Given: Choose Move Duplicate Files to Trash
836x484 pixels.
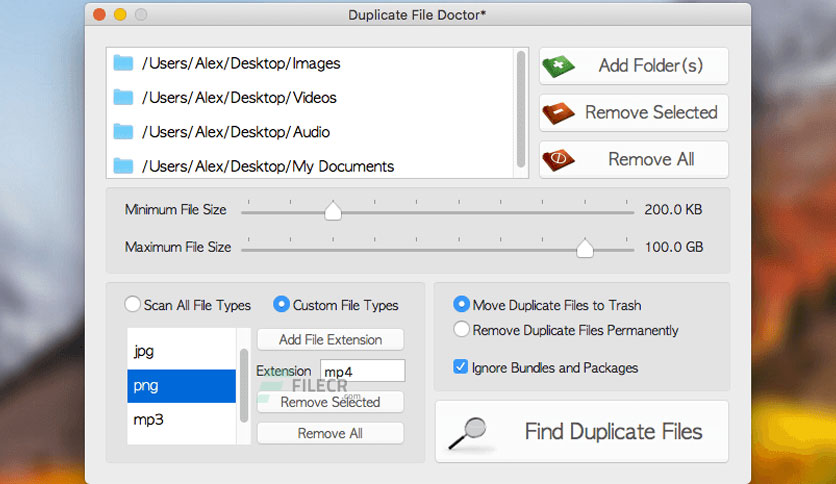Looking at the screenshot, I should tap(461, 304).
